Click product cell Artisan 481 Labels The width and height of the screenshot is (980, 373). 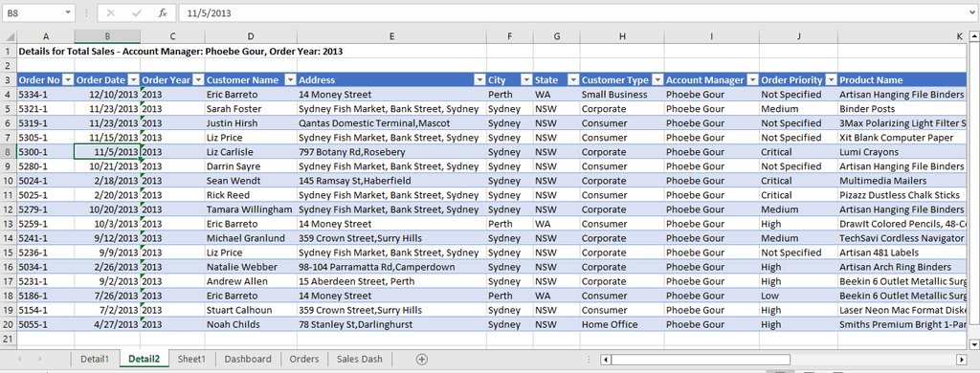pos(902,252)
